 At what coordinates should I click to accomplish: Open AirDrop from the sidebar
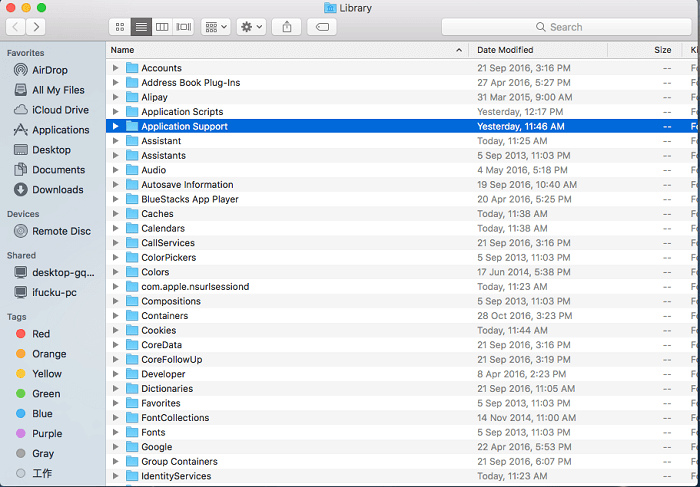coord(49,70)
